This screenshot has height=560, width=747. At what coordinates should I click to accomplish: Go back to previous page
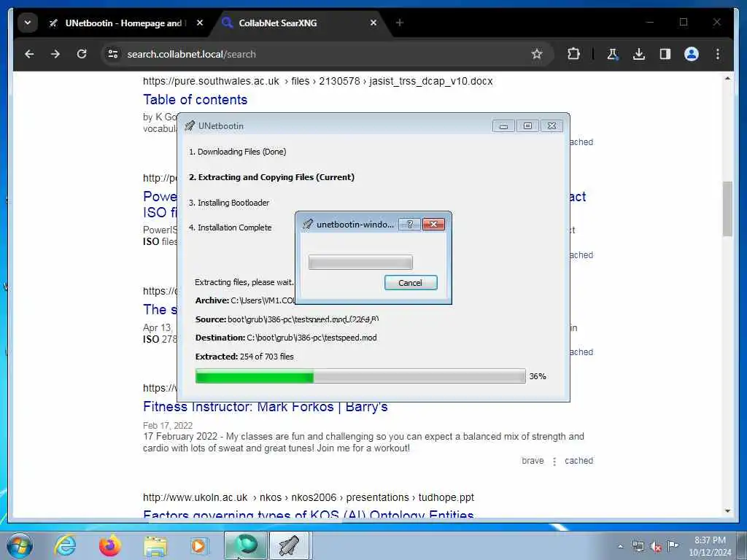coord(29,54)
